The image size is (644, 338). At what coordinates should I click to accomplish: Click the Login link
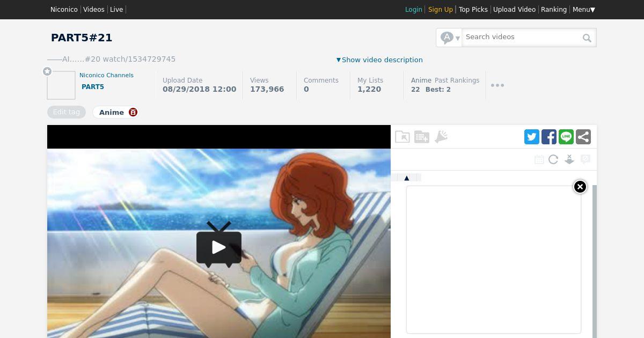(413, 9)
